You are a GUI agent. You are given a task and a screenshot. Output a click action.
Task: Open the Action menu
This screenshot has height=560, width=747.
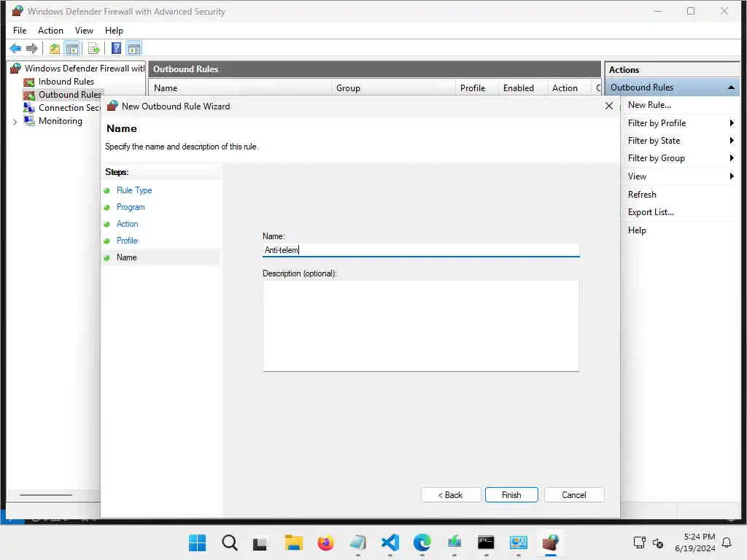[50, 31]
